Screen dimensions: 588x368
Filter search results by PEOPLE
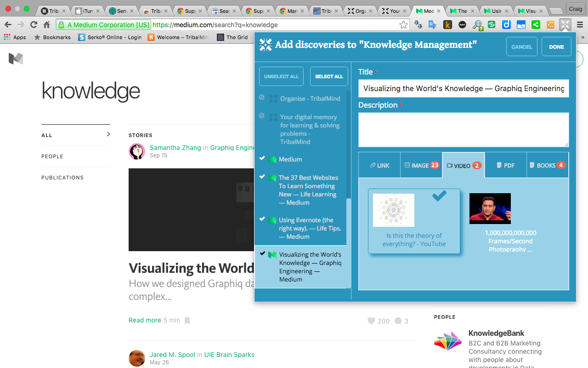(x=52, y=156)
